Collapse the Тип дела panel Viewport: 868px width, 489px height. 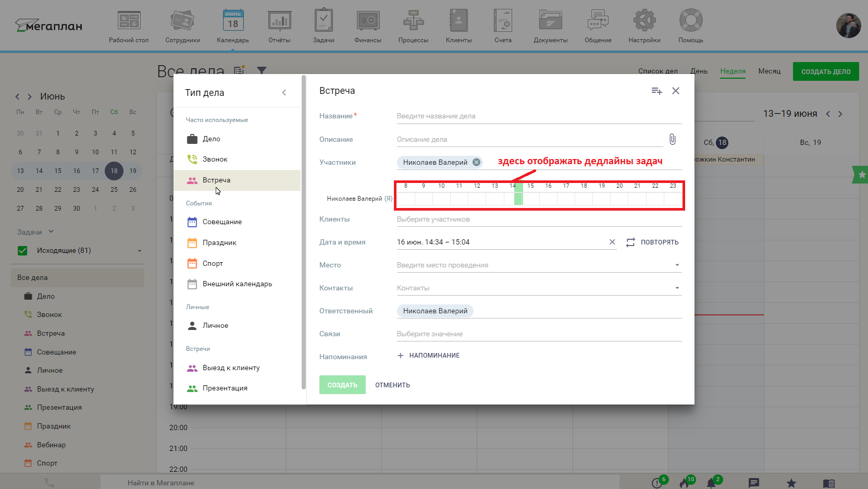pyautogui.click(x=284, y=93)
